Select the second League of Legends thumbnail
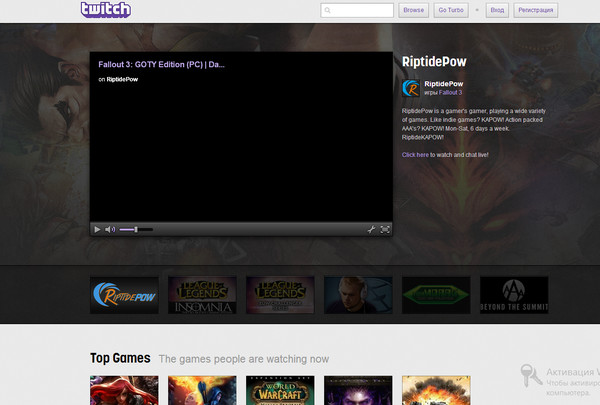Image resolution: width=600 pixels, height=405 pixels. pyautogui.click(x=280, y=295)
